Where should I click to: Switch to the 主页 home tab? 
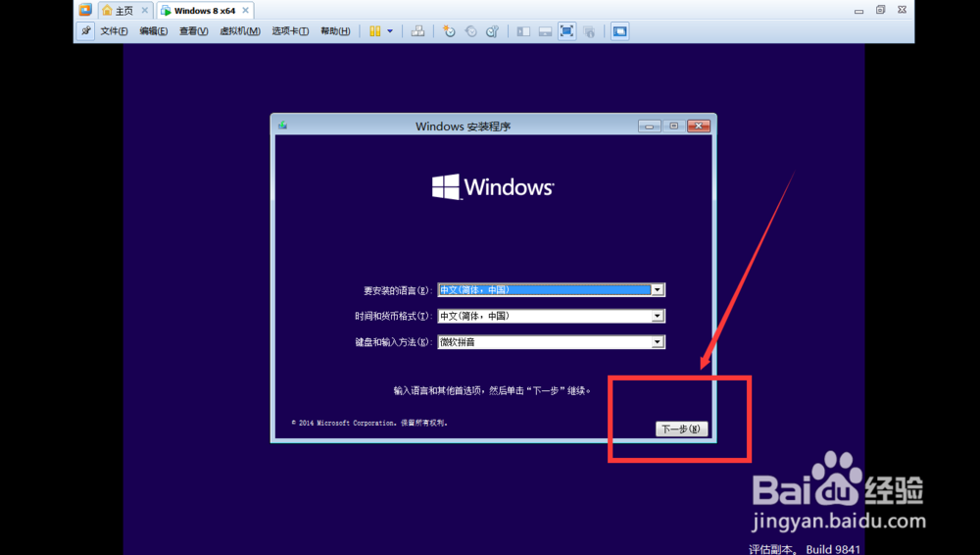(x=119, y=11)
